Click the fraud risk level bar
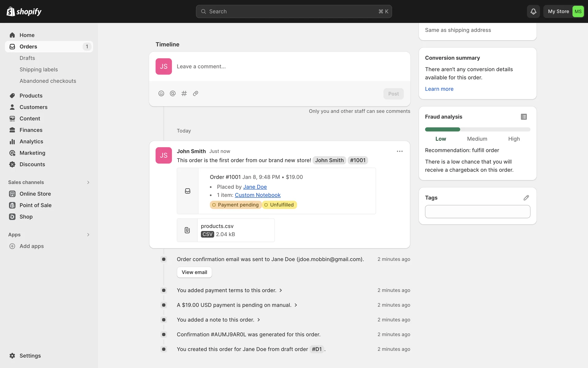 477,129
